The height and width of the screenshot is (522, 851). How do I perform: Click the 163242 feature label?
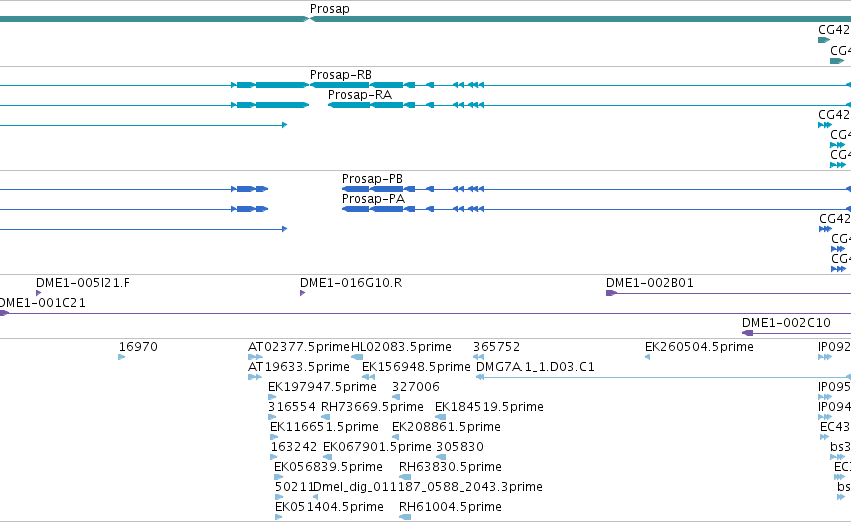294,447
